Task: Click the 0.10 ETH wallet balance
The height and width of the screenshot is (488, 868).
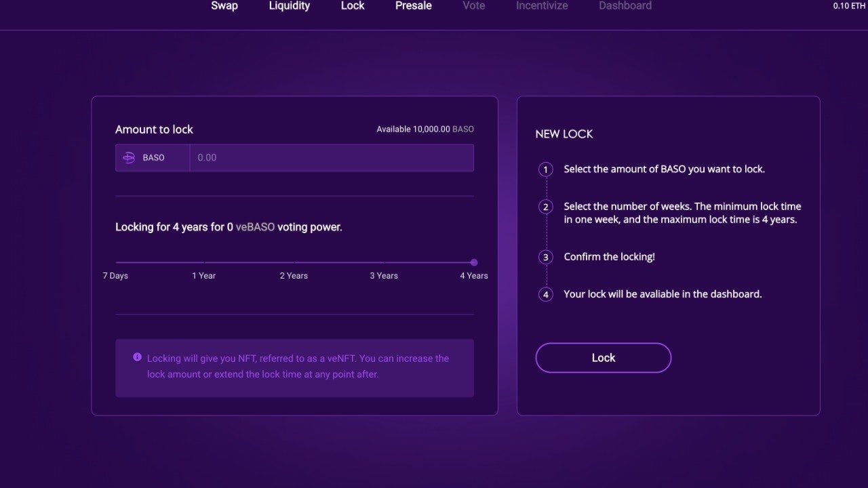Action: [x=850, y=6]
